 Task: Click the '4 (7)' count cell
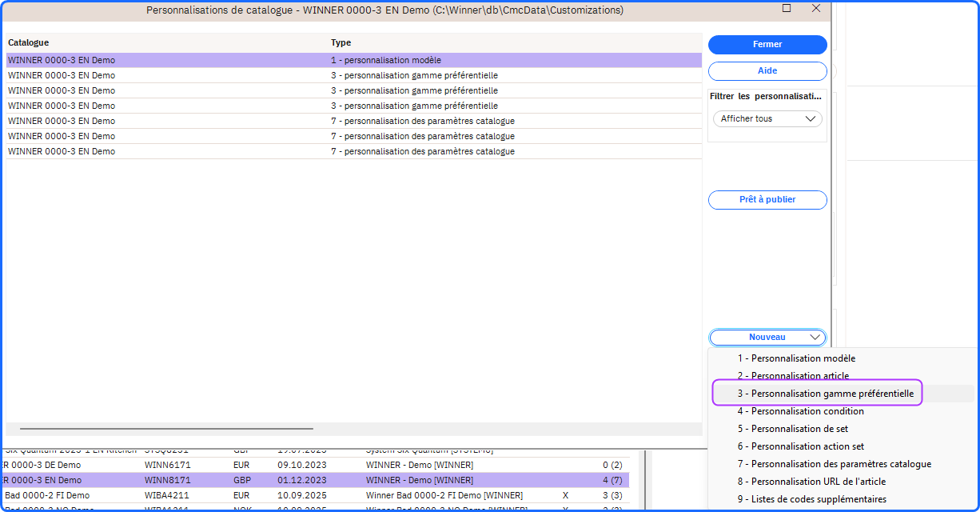click(x=613, y=480)
